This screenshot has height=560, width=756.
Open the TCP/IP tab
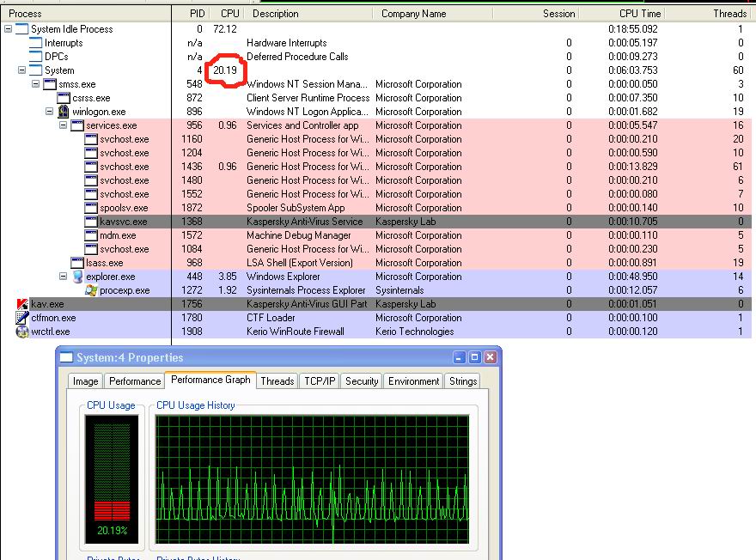320,381
